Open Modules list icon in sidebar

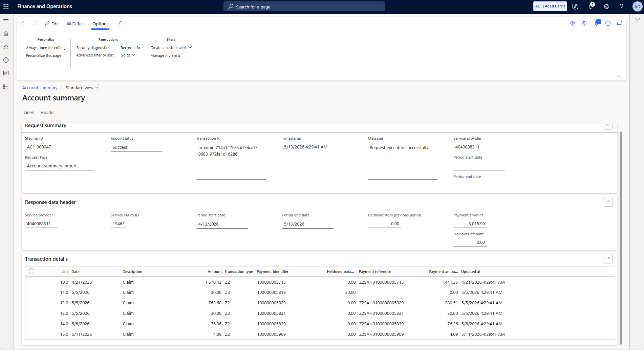pyautogui.click(x=6, y=87)
